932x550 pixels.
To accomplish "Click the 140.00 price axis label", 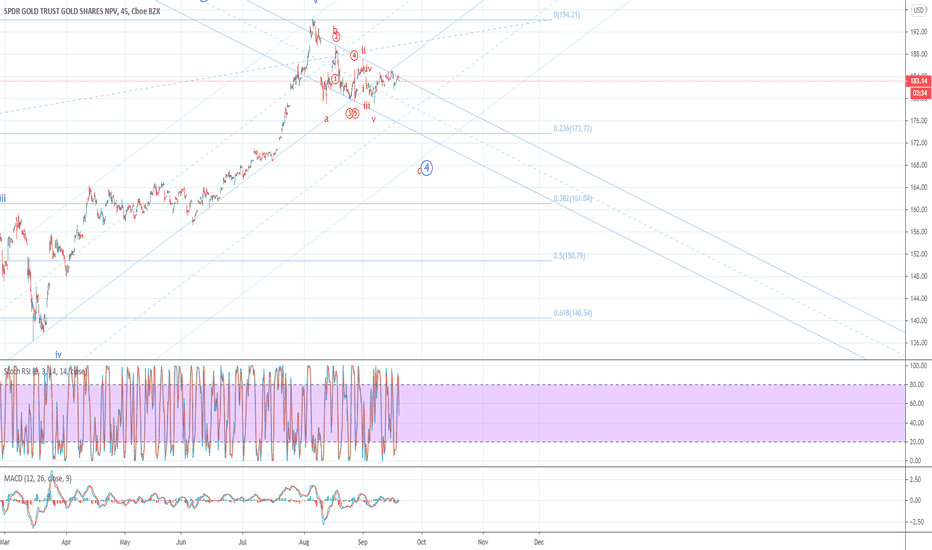I will point(918,320).
